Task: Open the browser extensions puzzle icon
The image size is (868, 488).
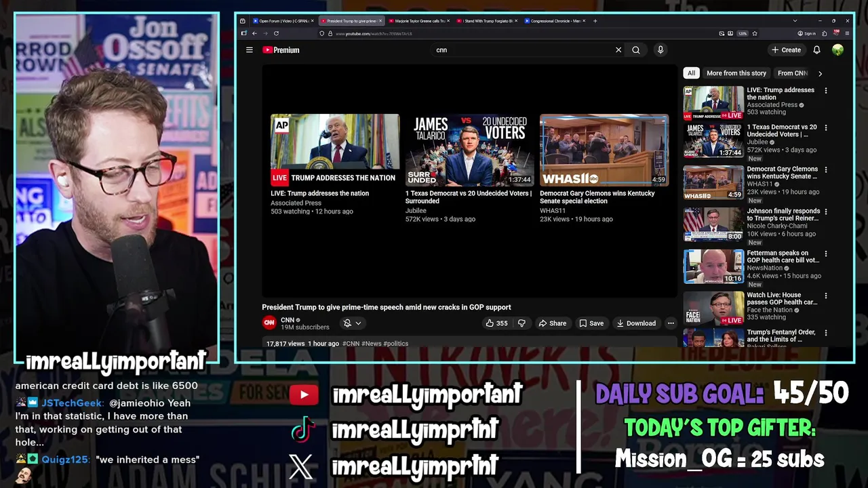Action: pos(825,33)
